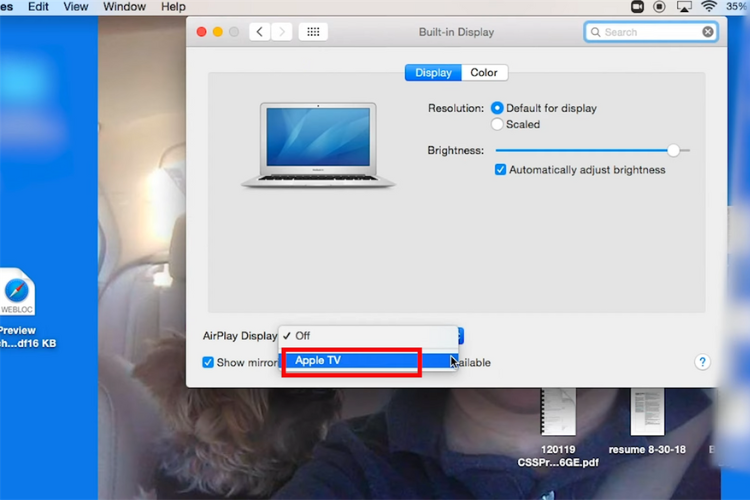Image resolution: width=750 pixels, height=500 pixels.
Task: Switch to the Display tab
Action: tap(433, 73)
